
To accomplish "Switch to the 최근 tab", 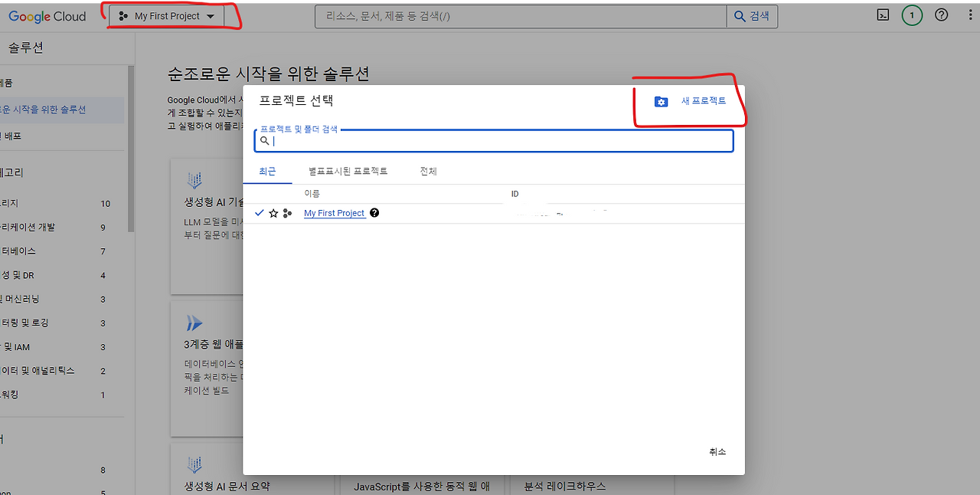I will [267, 172].
